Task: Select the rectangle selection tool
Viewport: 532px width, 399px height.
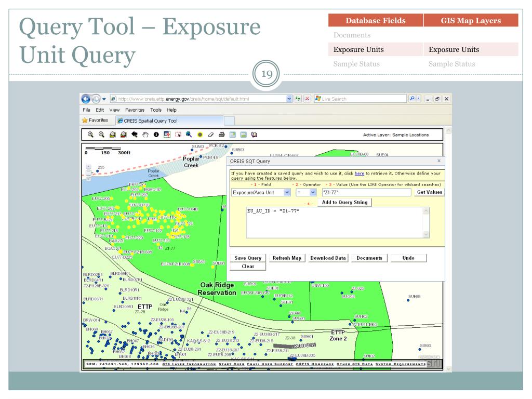Action: [x=178, y=135]
